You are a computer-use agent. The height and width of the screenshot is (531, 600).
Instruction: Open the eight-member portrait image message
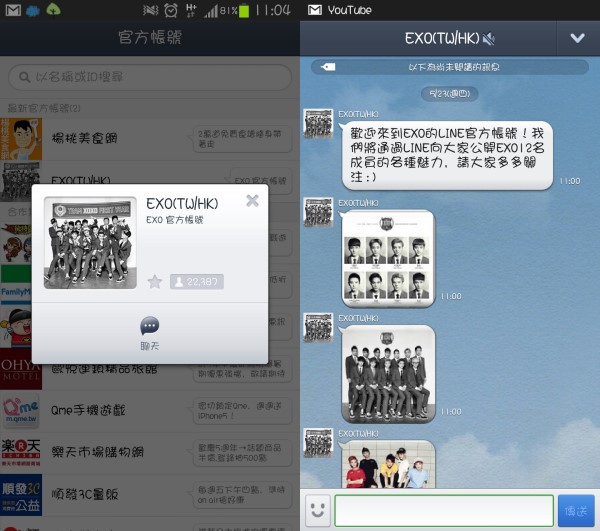(x=388, y=258)
